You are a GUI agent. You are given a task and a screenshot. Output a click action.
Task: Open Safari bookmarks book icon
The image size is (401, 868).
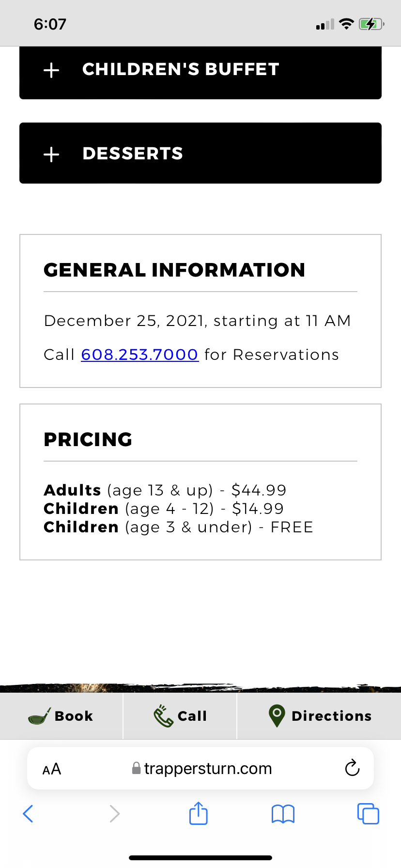coord(283,814)
